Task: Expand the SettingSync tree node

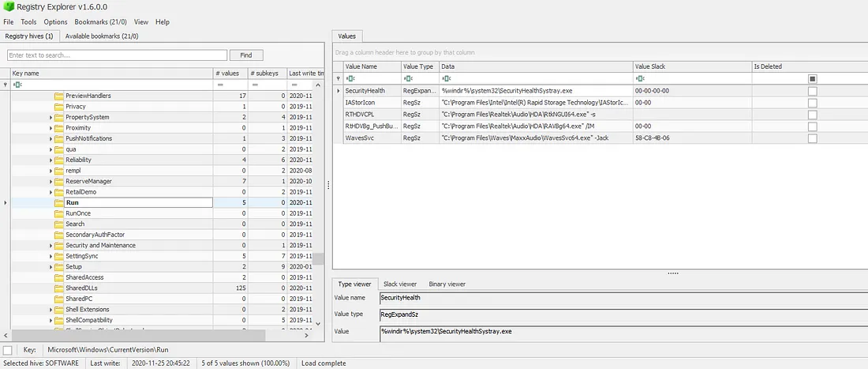Action: coord(51,256)
